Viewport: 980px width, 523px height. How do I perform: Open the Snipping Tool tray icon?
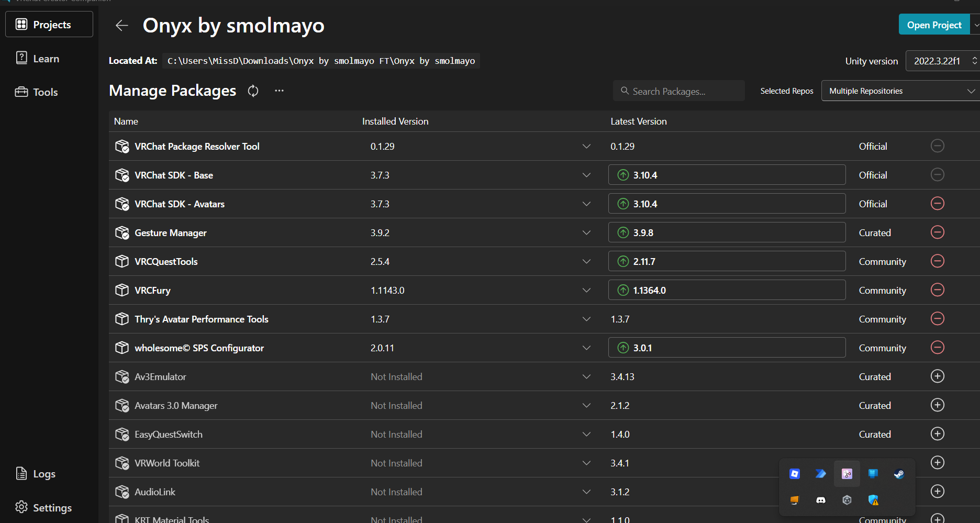(847, 474)
